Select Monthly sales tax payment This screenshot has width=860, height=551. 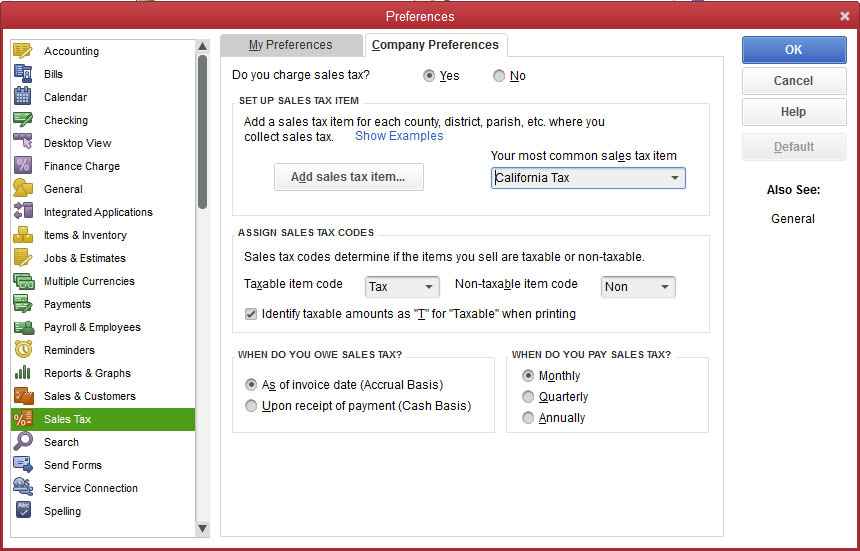tap(528, 376)
